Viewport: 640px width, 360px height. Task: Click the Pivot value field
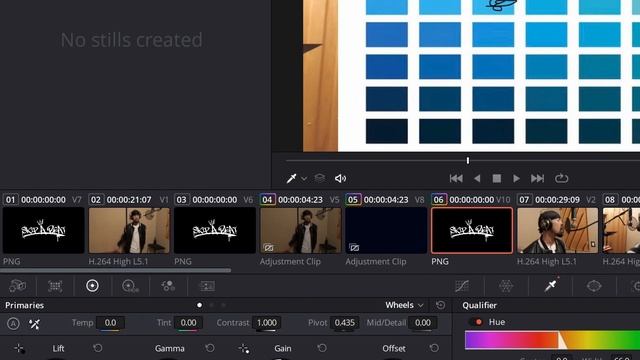click(x=344, y=322)
